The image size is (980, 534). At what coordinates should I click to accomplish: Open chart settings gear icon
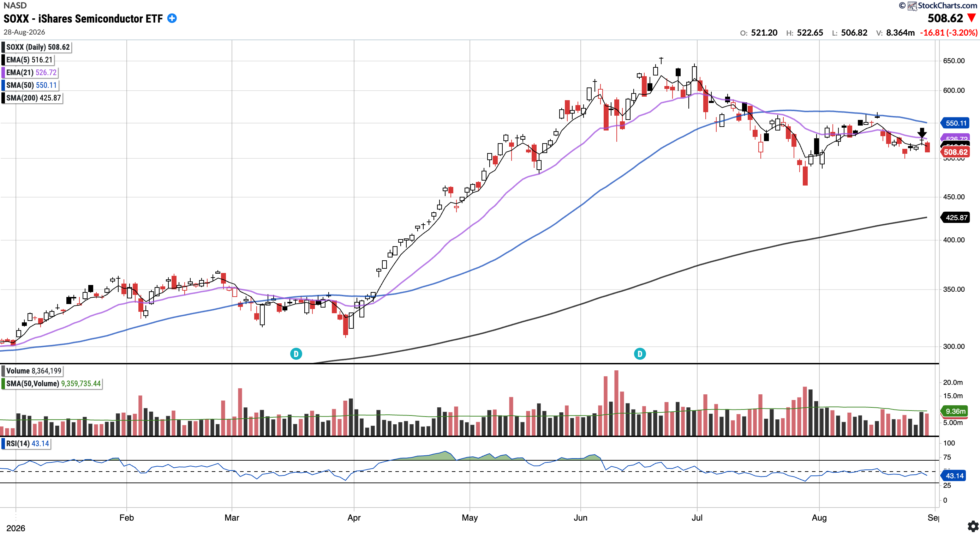click(973, 526)
